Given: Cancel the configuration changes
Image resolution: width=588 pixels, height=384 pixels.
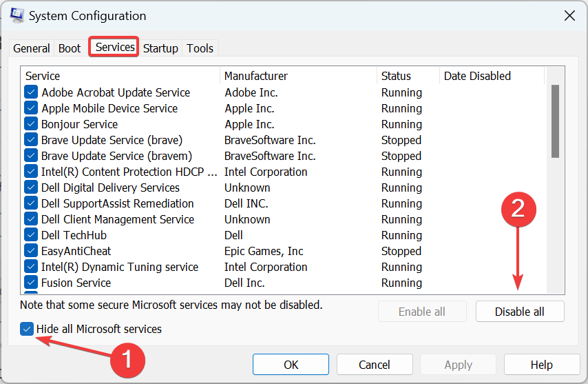Looking at the screenshot, I should (x=375, y=365).
